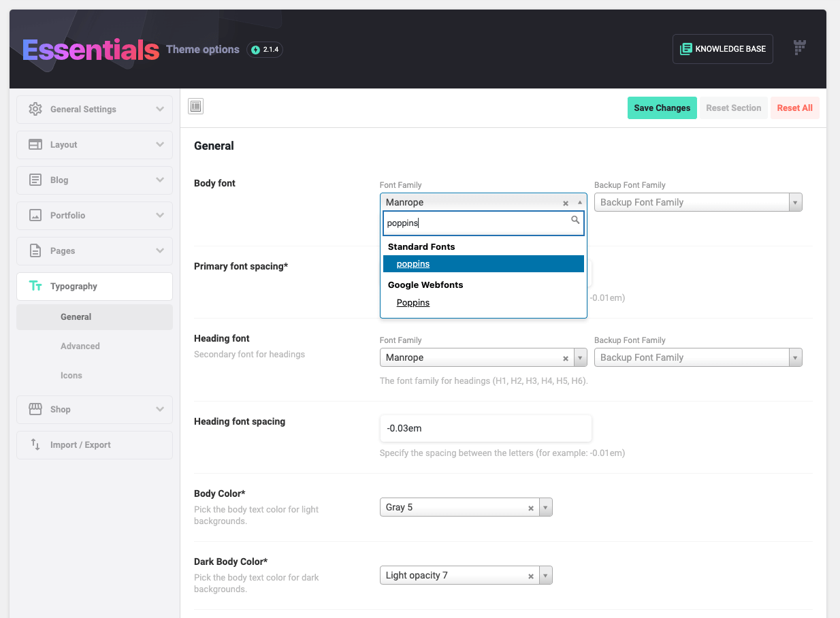840x618 pixels.
Task: Select the Google Webfonts Poppins option
Action: pos(483,303)
